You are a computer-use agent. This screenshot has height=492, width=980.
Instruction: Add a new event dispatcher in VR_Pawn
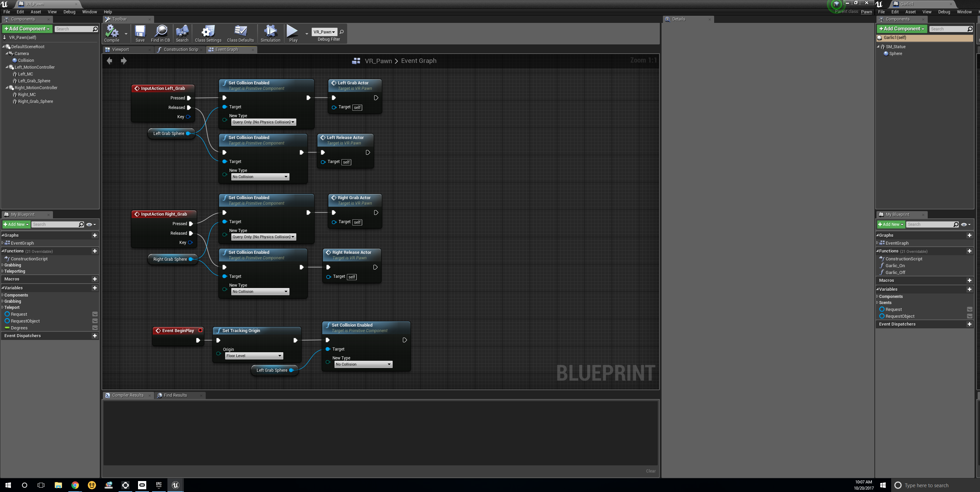[x=95, y=336]
